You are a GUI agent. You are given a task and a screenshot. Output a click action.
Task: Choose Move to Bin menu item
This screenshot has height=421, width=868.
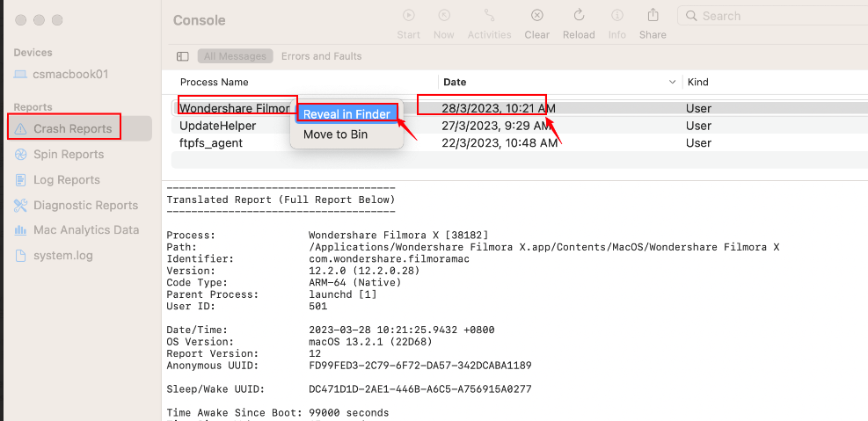click(x=335, y=134)
